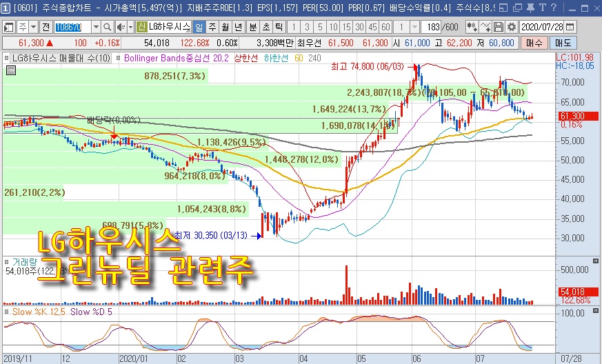
Task: Switch to minute 분 chart
Action: click(253, 28)
